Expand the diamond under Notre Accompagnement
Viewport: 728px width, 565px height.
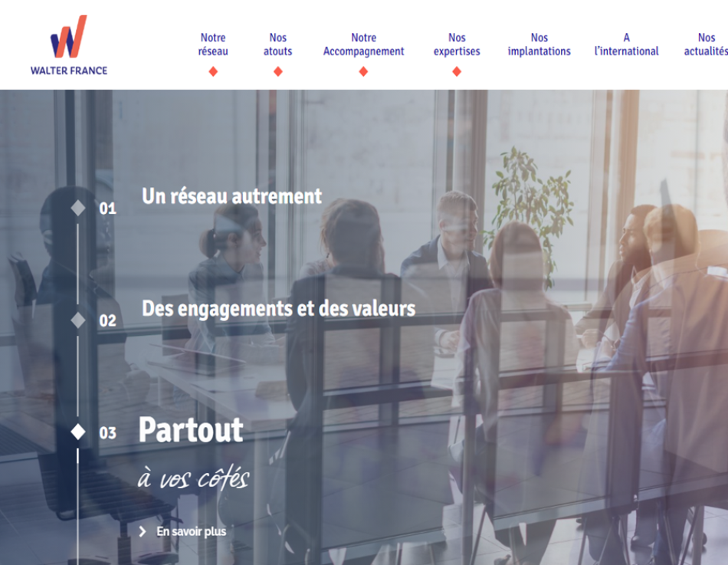pos(363,71)
